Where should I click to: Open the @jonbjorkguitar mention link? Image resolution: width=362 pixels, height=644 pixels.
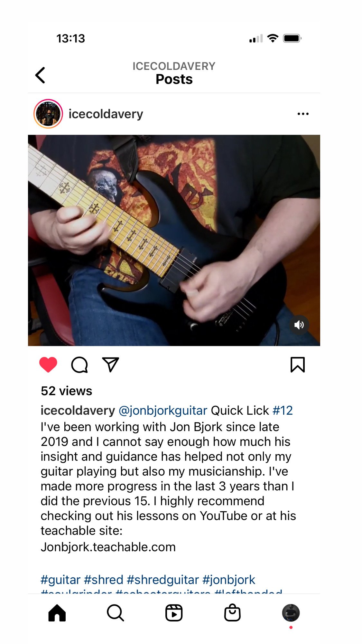point(163,411)
